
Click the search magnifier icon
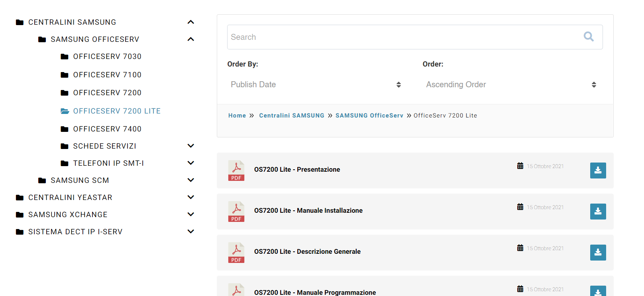point(589,37)
